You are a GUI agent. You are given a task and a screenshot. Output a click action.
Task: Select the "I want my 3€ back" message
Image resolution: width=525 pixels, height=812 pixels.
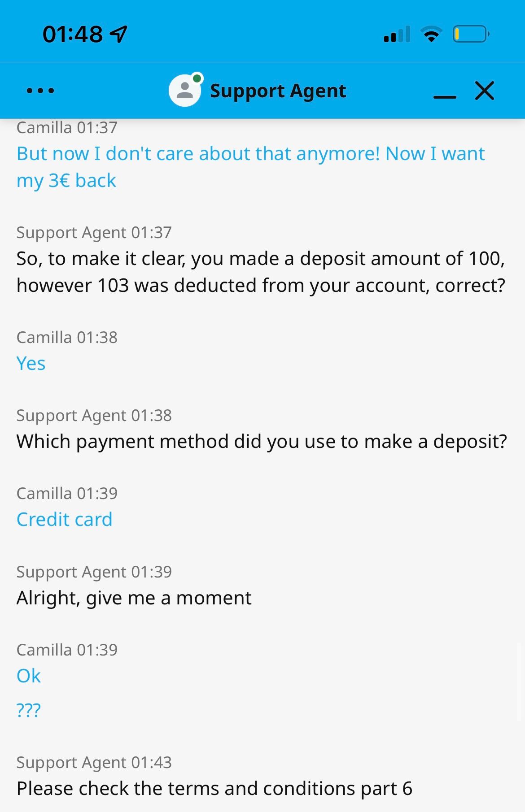click(x=250, y=167)
